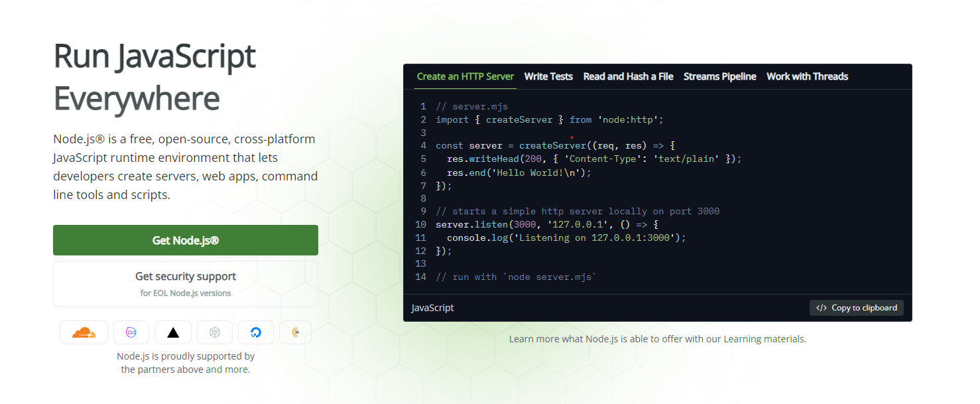Open the Streams Pipeline tab
The height and width of the screenshot is (404, 980).
(x=719, y=76)
